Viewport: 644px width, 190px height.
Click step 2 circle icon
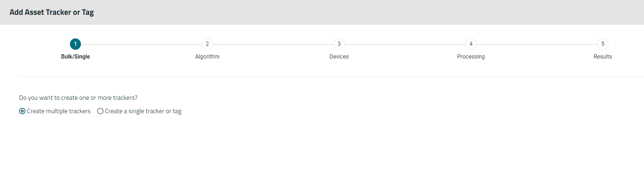coord(207,44)
